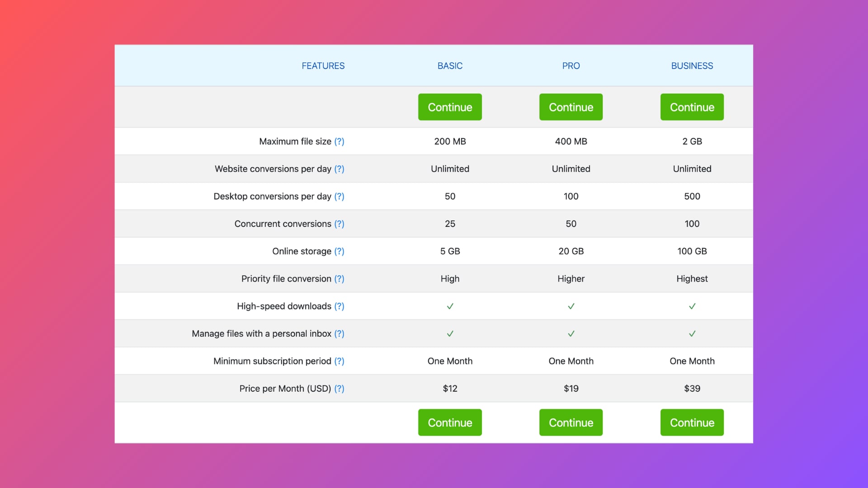Screen dimensions: 868x488
Task: Click the $12 price cell
Action: [x=450, y=389]
